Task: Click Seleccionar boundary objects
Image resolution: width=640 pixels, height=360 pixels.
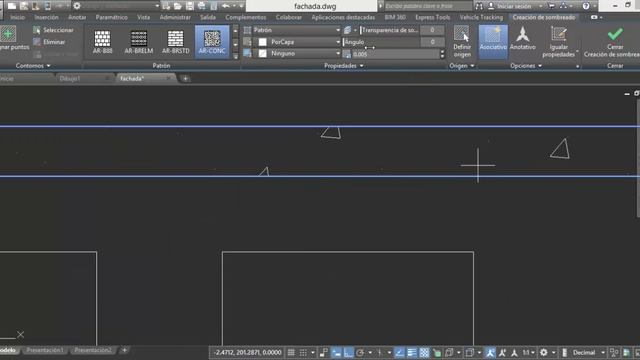Action: [53, 30]
